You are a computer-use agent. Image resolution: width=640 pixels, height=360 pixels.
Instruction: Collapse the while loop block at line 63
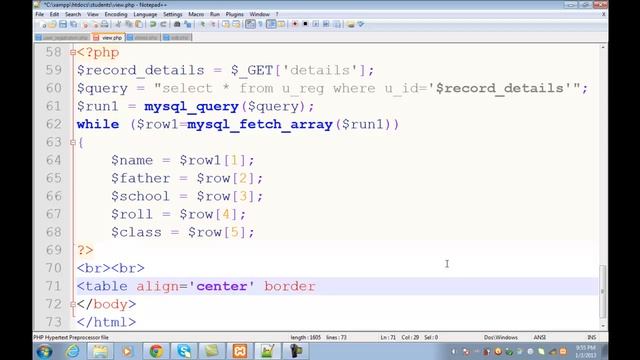73,142
